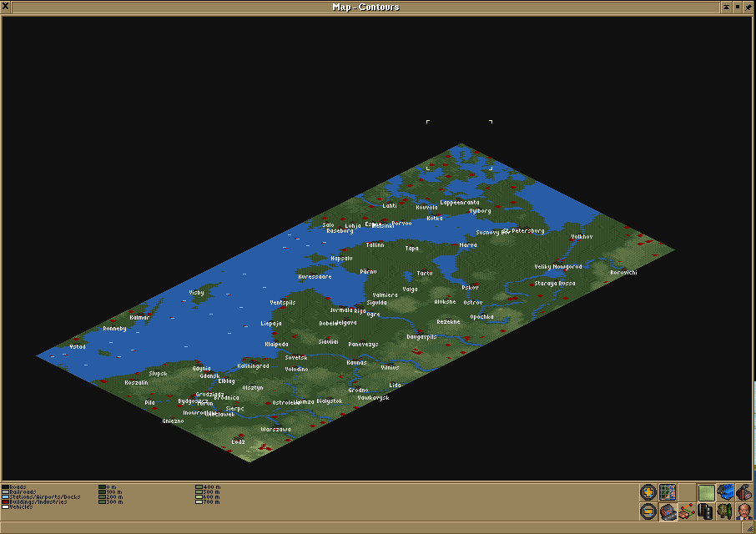Click the Map - Contours title bar
This screenshot has height=534, width=756.
pos(366,7)
